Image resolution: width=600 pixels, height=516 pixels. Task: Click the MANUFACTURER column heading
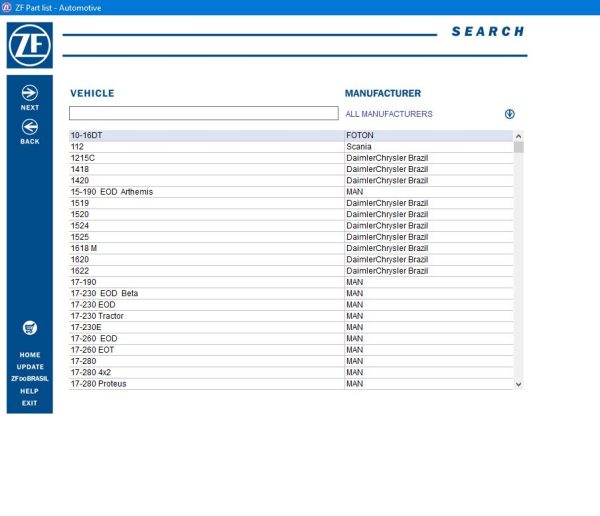click(x=383, y=93)
